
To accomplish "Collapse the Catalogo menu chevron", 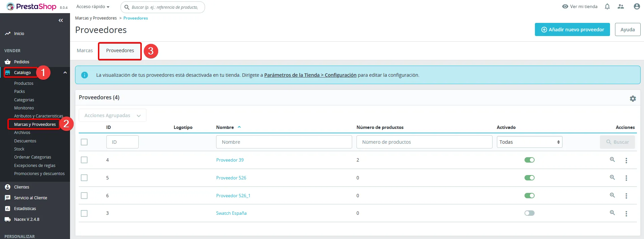I will 65,73.
